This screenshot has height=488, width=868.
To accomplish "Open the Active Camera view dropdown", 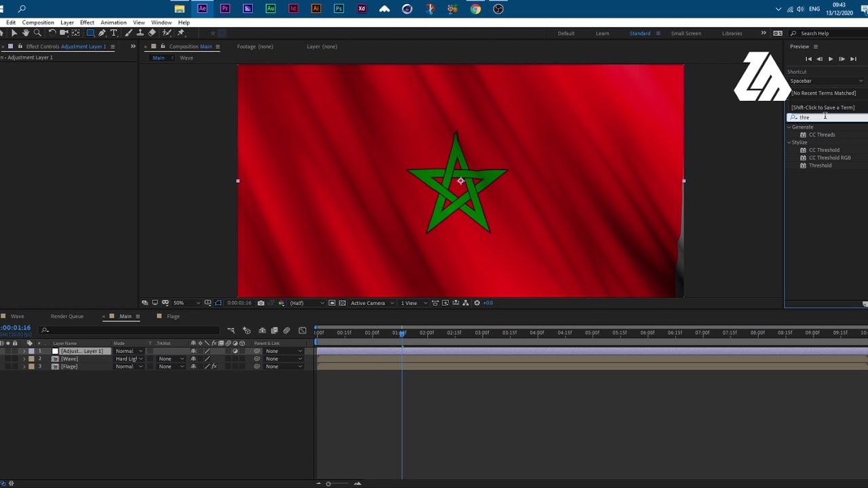I will point(372,303).
